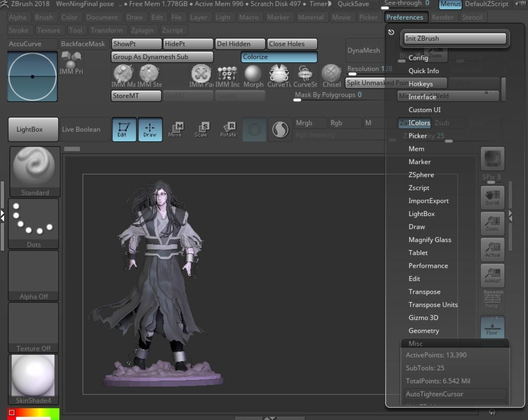Click the AAHalf view icon

click(492, 275)
